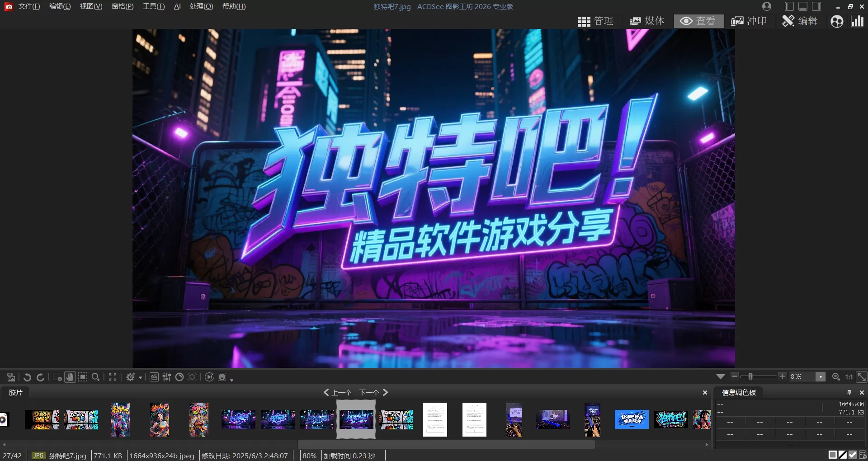Switch to Edit (编辑) mode

[800, 21]
